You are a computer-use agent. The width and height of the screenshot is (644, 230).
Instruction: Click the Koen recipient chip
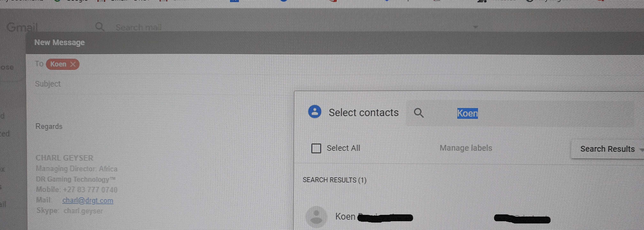point(58,64)
